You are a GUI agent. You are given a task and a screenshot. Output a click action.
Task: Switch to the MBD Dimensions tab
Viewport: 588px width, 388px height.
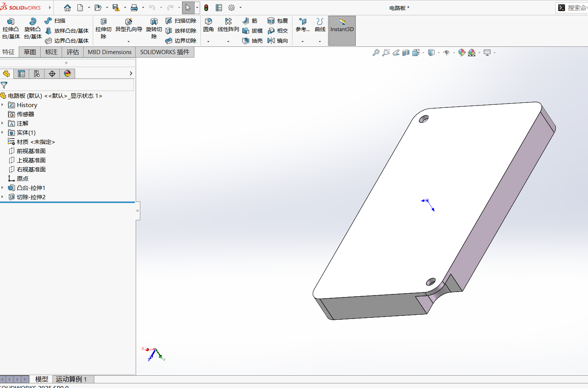coord(110,52)
